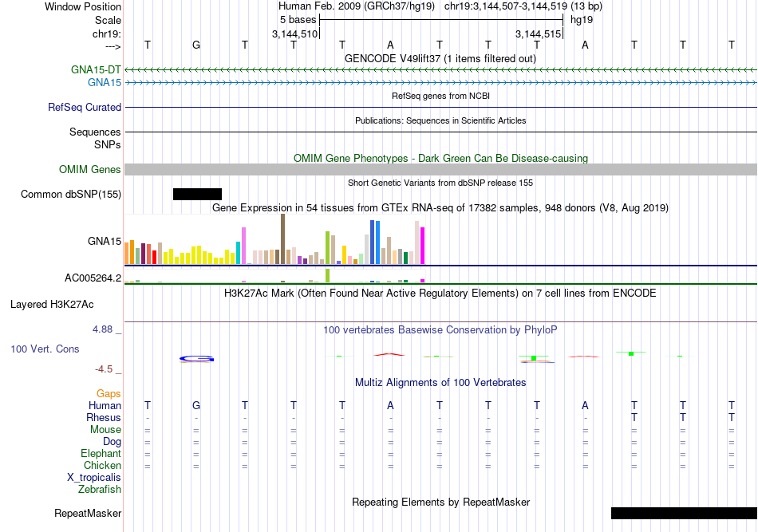Click the Mouse species label
This screenshot has height=532, width=758.
[105, 430]
